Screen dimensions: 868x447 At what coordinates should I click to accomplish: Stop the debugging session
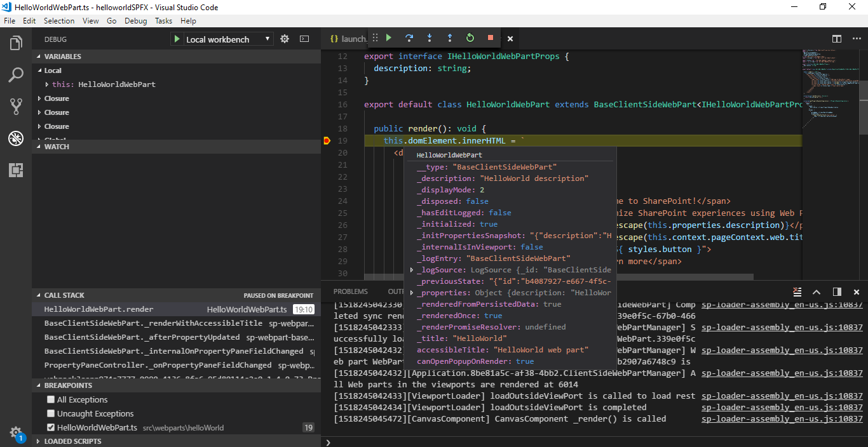click(x=491, y=38)
